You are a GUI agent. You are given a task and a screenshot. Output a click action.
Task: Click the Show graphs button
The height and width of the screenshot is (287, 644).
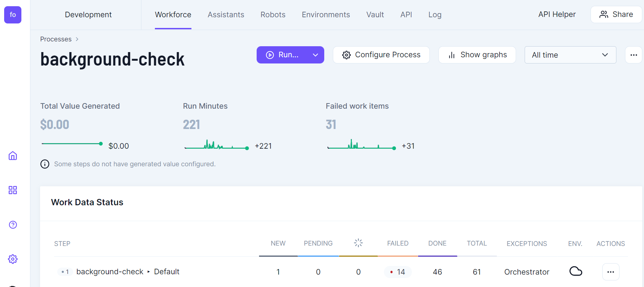tap(477, 55)
